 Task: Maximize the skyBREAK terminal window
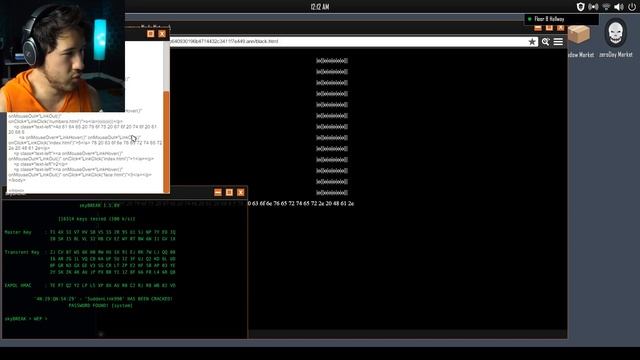tap(229, 192)
